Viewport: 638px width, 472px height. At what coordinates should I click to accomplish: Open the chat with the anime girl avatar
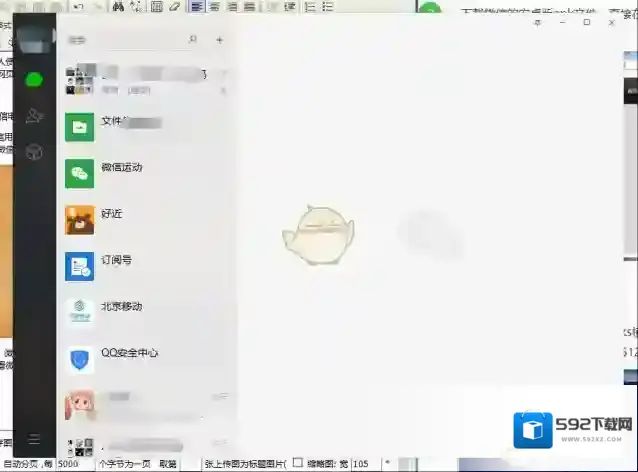pyautogui.click(x=146, y=406)
